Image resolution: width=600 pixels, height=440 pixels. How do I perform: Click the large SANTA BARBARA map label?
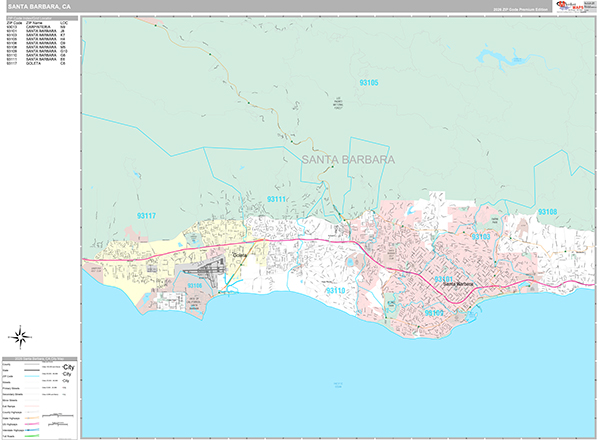347,159
